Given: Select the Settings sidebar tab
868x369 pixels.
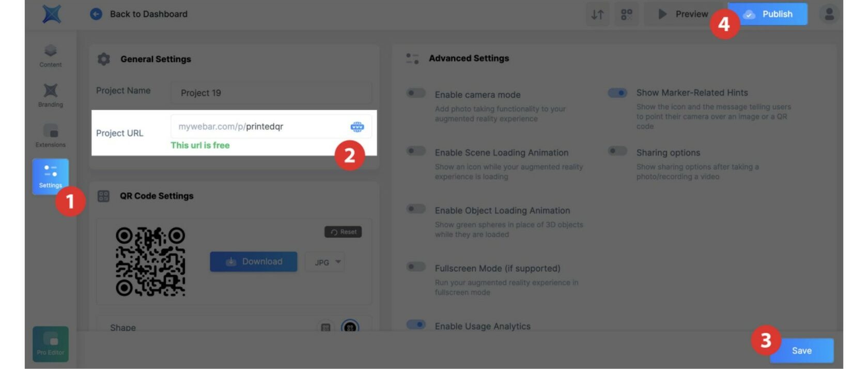Looking at the screenshot, I should tap(51, 177).
